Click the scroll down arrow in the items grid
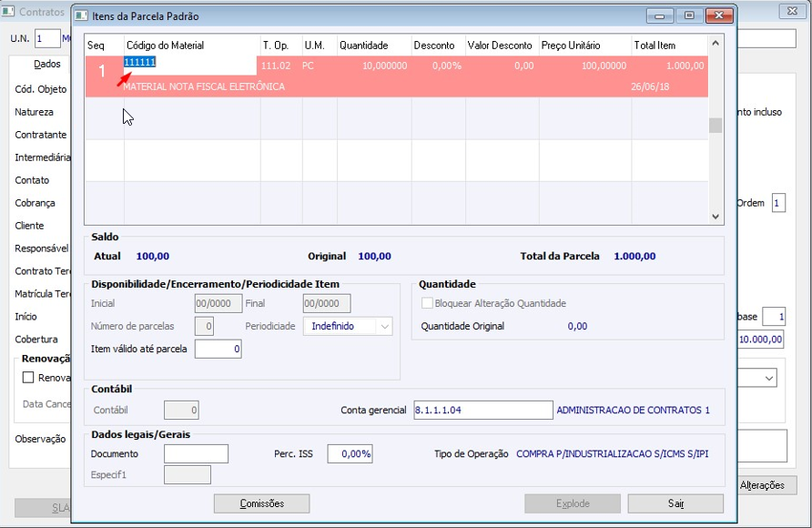The height and width of the screenshot is (528, 812). point(716,217)
